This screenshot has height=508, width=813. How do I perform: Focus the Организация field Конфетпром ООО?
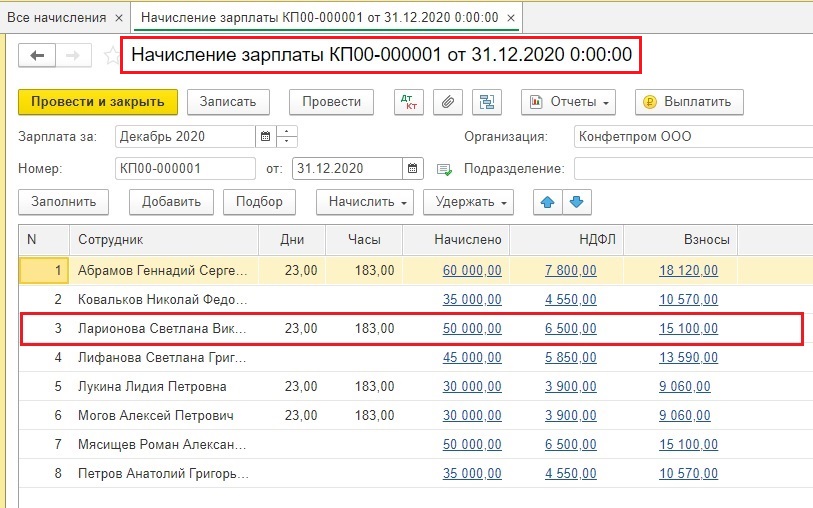point(693,137)
